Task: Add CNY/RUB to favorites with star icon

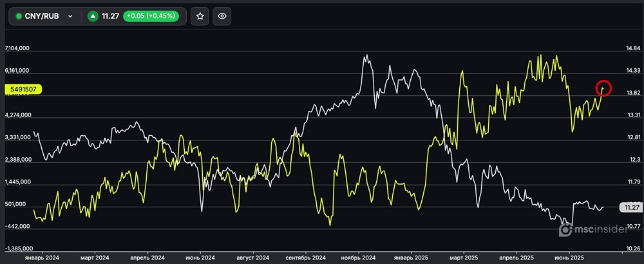Action: 200,16
